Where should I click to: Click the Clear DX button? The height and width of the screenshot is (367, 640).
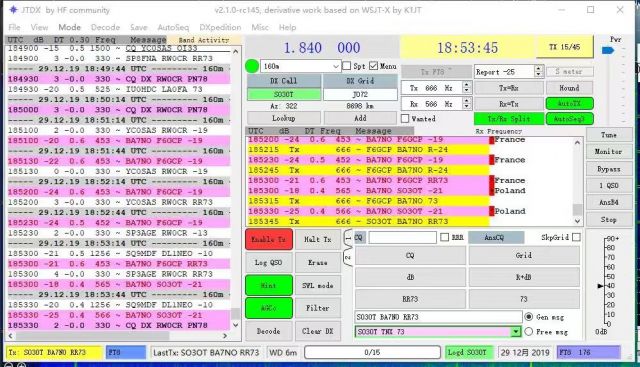318,331
